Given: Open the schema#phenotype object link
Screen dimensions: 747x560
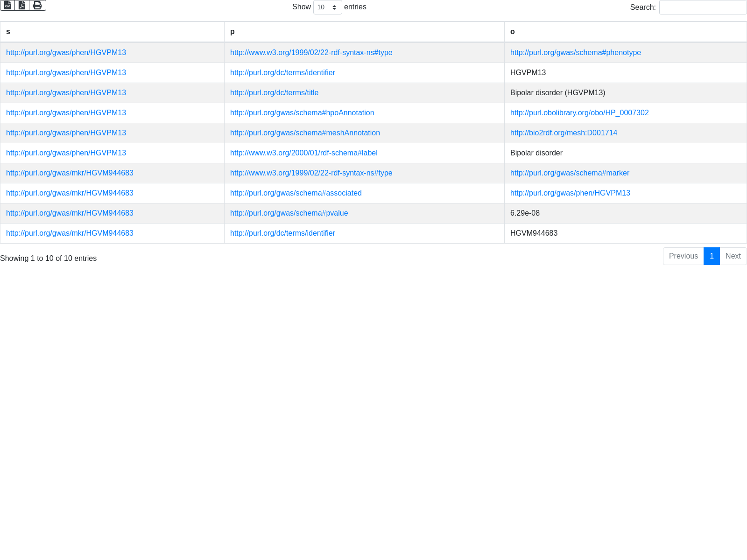Looking at the screenshot, I should click(x=575, y=53).
